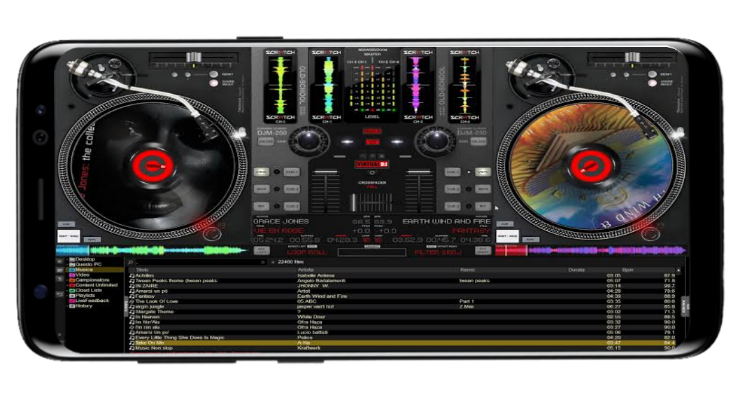Select the Musica folder
This screenshot has width=740, height=400.
[x=81, y=269]
